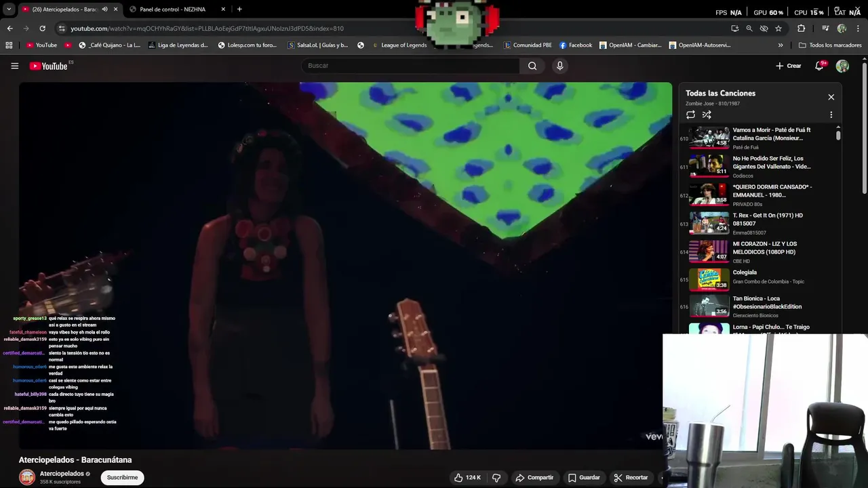
Task: Toggle playlist shuffle
Action: pos(707,115)
